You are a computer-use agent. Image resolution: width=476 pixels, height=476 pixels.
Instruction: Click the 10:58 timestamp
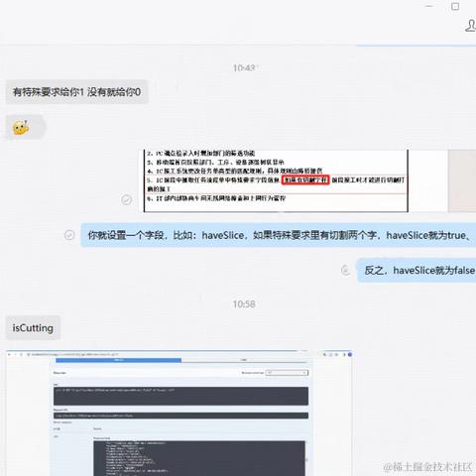tap(244, 304)
